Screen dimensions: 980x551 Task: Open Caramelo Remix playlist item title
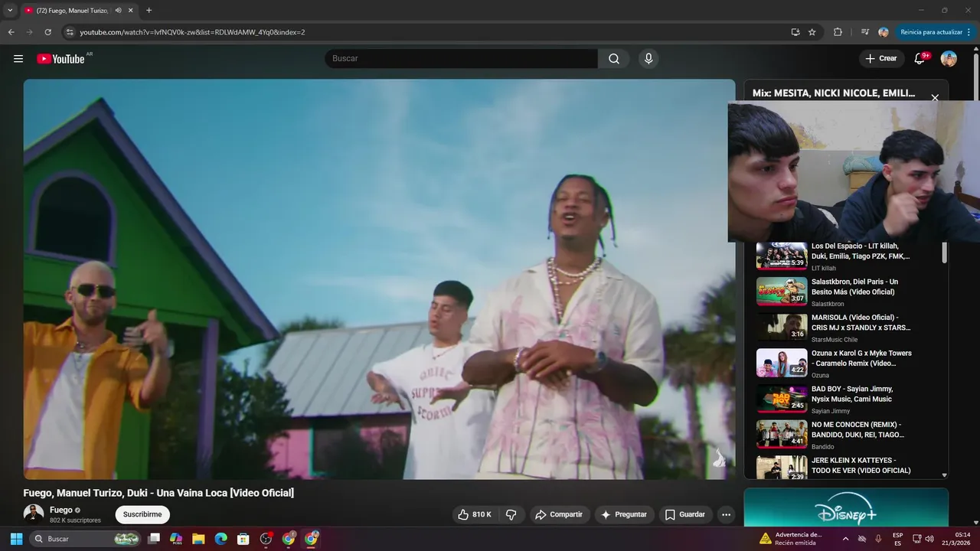tap(861, 358)
